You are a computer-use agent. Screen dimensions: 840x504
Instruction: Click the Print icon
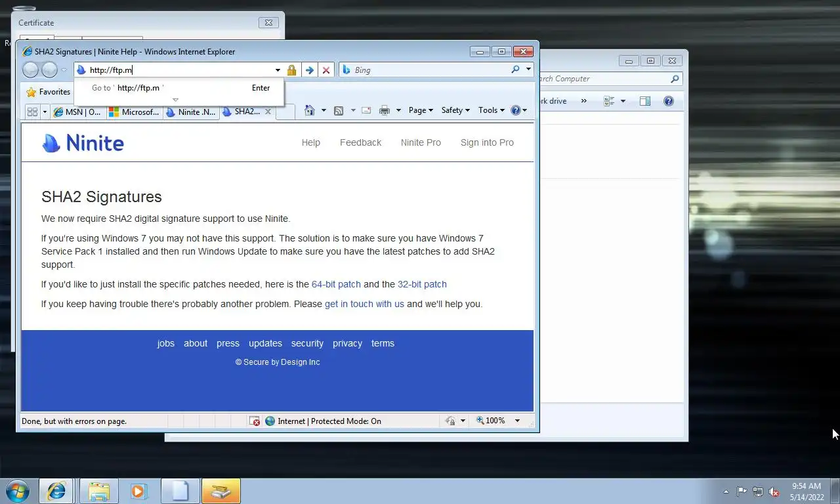coord(385,110)
